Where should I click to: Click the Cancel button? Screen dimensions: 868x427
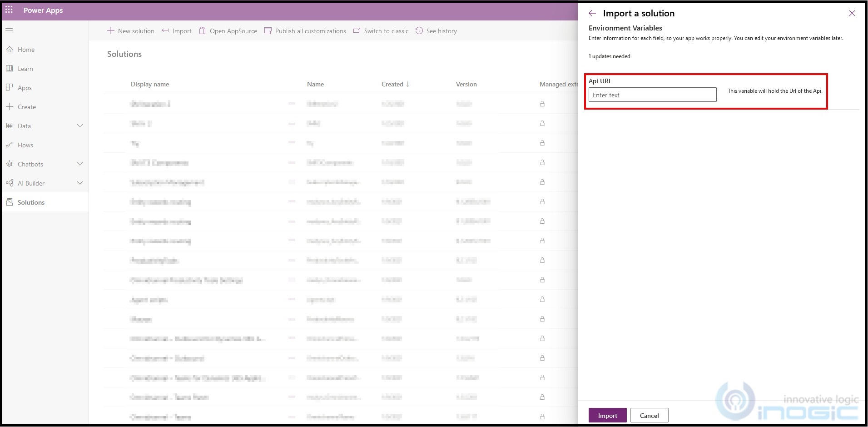650,415
